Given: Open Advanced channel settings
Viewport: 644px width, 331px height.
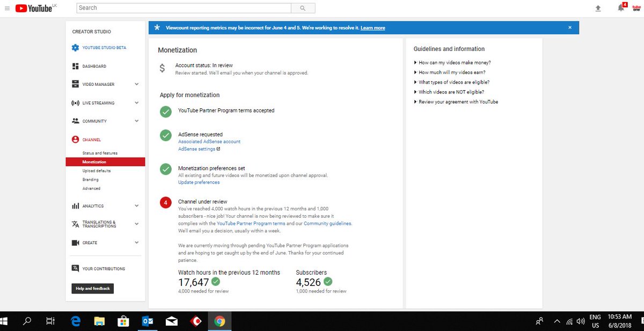Looking at the screenshot, I should point(91,188).
